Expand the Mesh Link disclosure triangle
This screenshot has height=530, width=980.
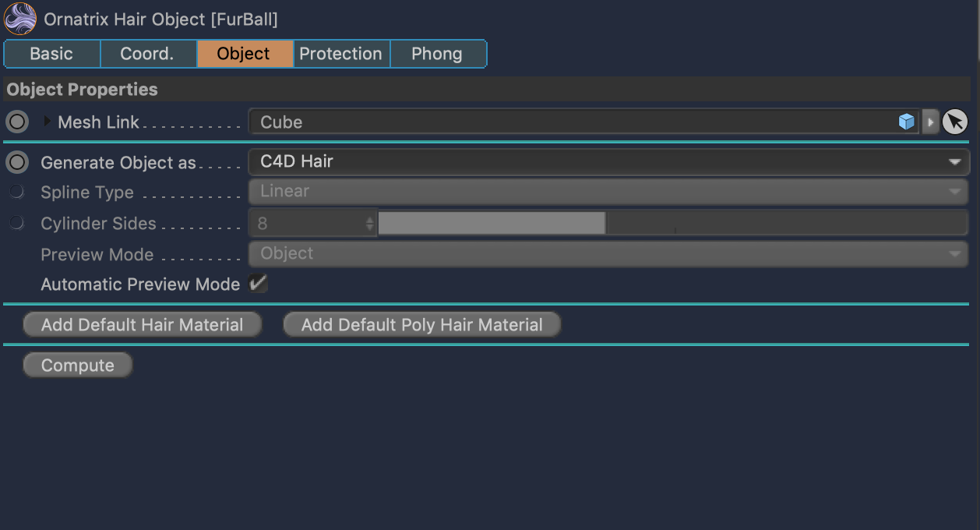tap(48, 122)
